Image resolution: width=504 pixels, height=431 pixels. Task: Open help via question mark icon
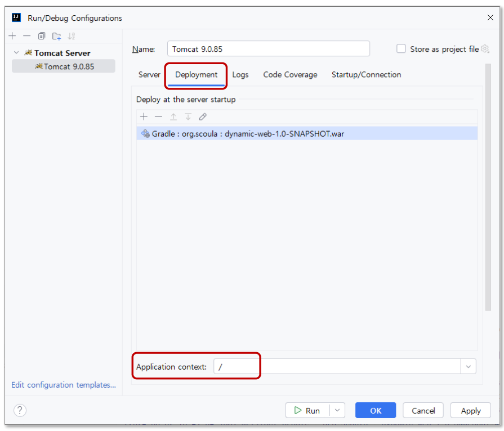[20, 410]
